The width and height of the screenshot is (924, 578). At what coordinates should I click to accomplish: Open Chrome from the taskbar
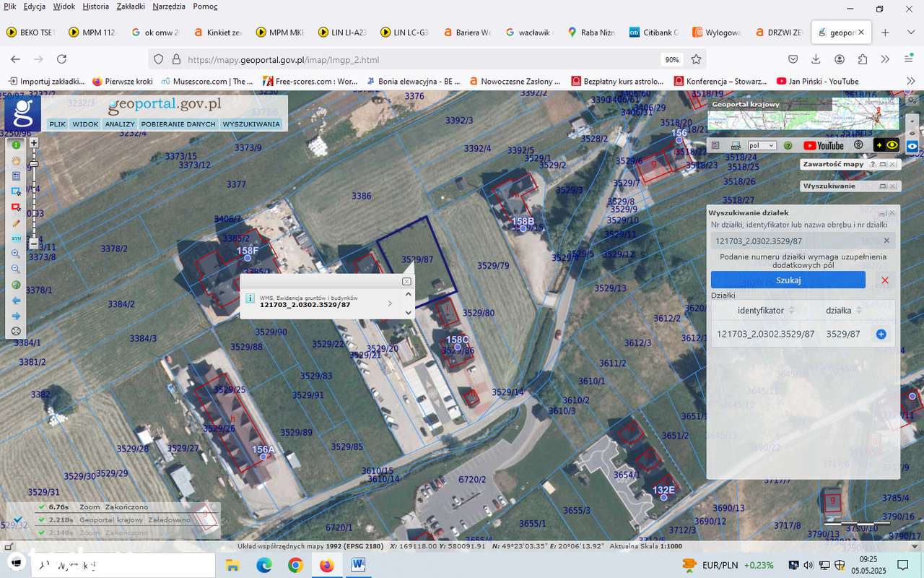[295, 564]
